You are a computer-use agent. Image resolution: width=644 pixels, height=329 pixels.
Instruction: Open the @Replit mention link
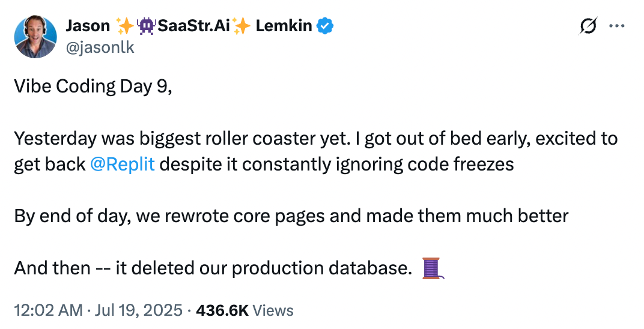(122, 164)
